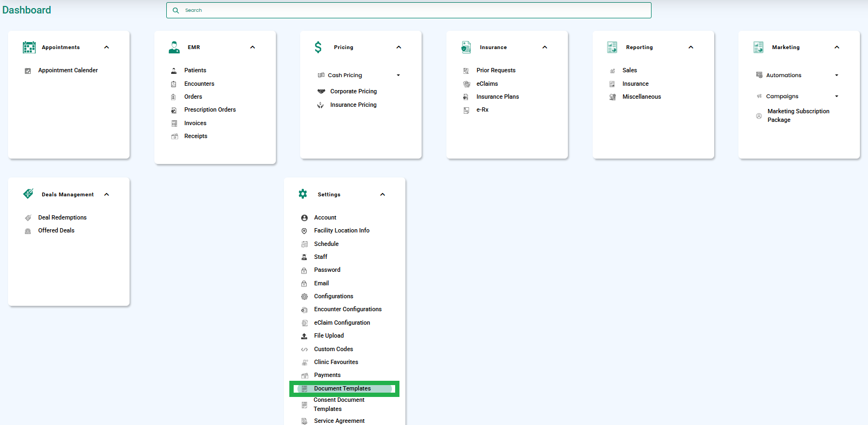Click the search magnifier icon
Screen dimensions: 868x425
click(x=176, y=10)
